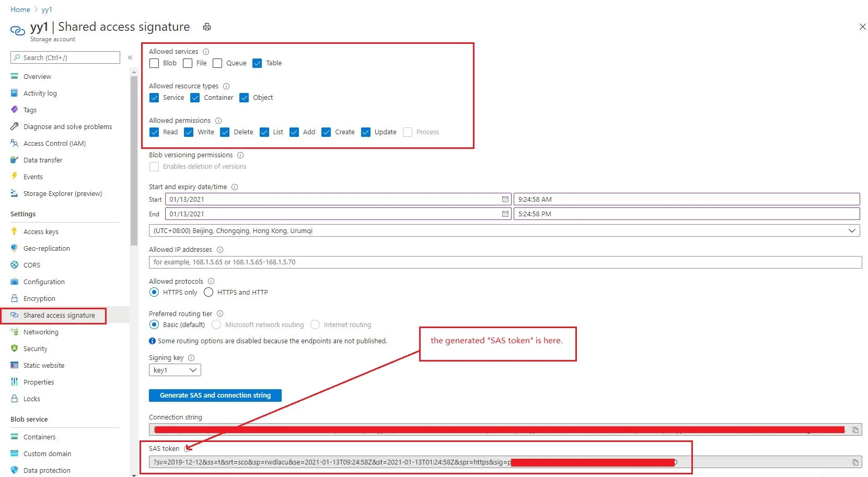Open Containers under Blob service

(x=39, y=437)
